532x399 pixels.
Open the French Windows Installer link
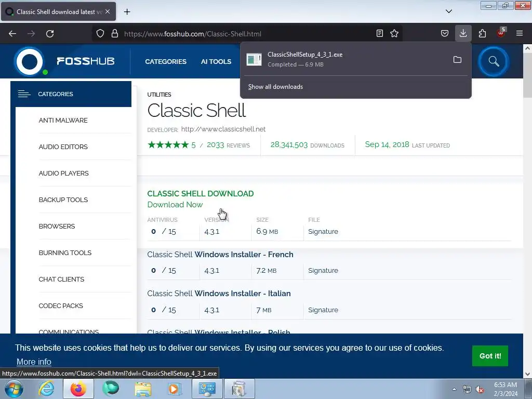click(x=220, y=255)
